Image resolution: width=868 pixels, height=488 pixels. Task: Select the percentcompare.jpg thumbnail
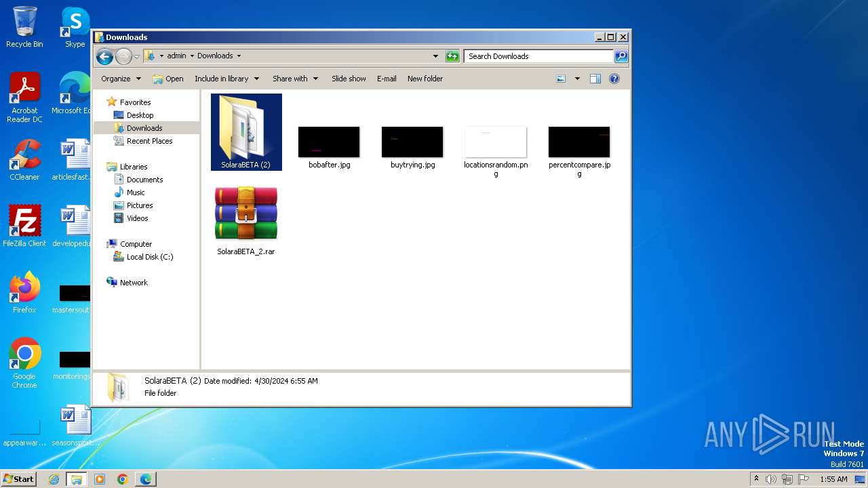pos(579,142)
